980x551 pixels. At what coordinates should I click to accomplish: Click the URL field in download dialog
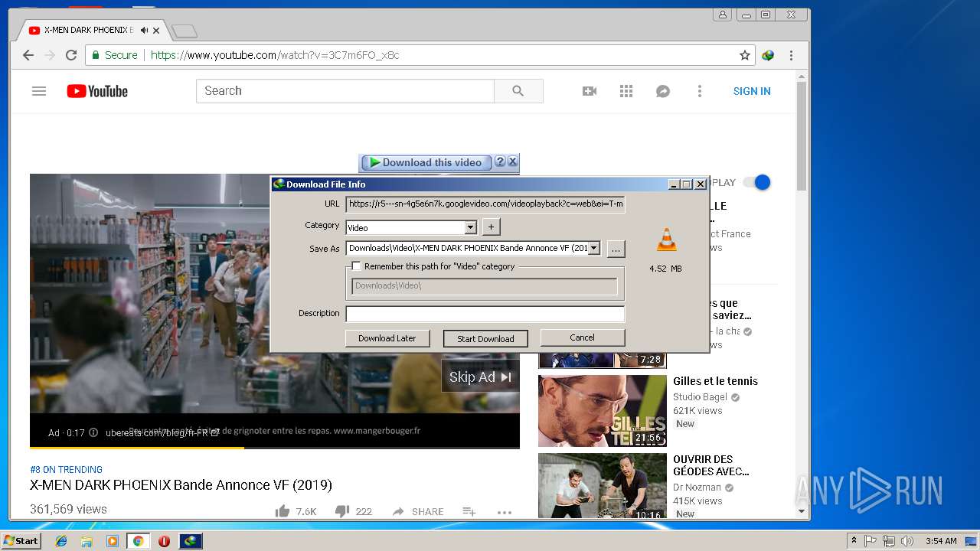[x=485, y=204]
